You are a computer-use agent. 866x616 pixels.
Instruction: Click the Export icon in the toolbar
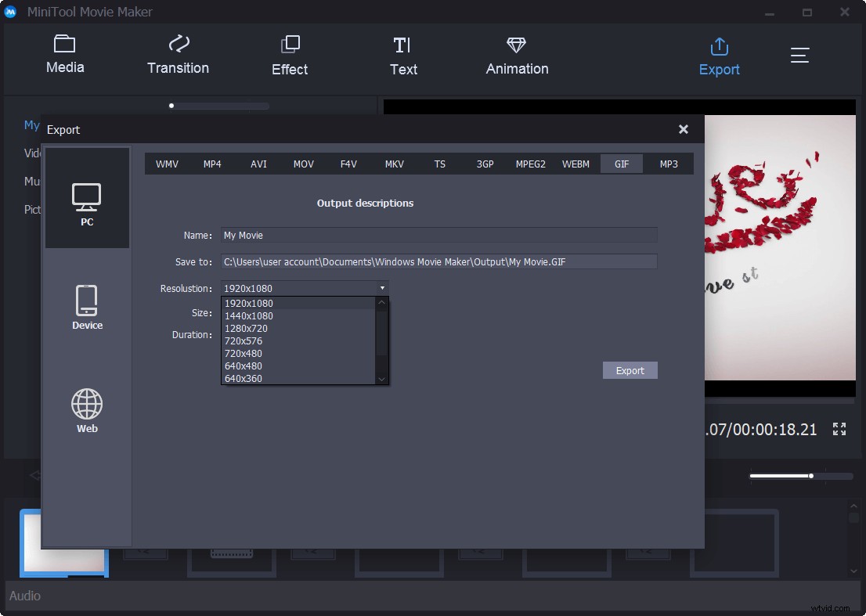coord(719,55)
